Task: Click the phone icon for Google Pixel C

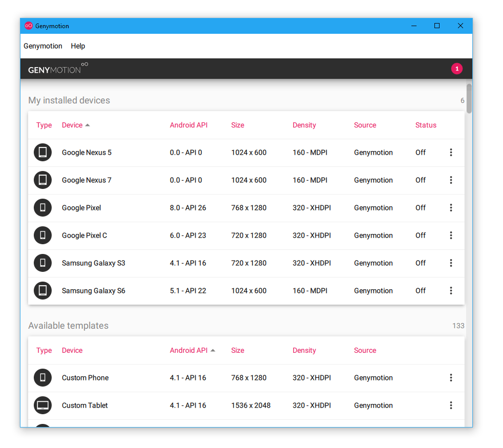Action: (42, 235)
